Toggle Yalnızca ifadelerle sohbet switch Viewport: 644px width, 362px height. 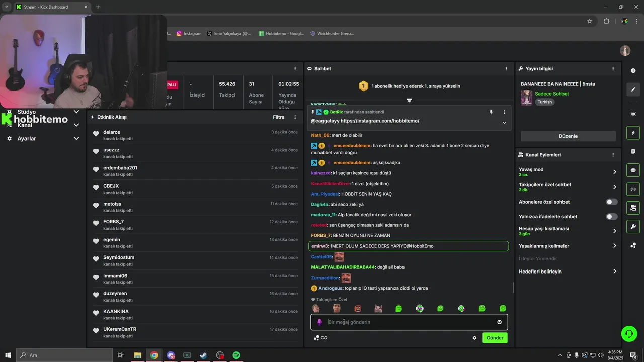(x=611, y=217)
